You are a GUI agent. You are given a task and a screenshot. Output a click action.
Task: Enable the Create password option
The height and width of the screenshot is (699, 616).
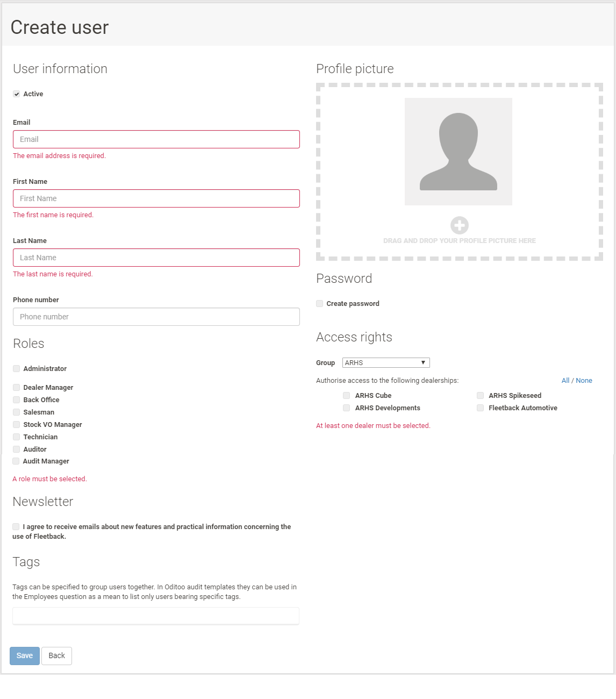click(319, 303)
